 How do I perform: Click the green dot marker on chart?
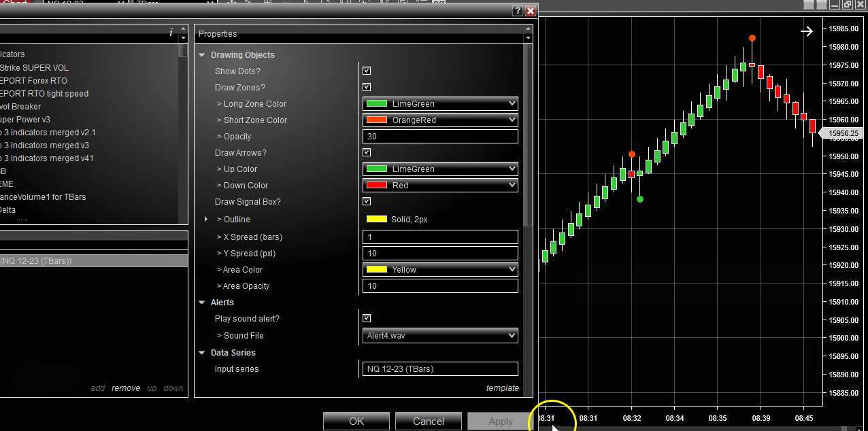pos(639,199)
